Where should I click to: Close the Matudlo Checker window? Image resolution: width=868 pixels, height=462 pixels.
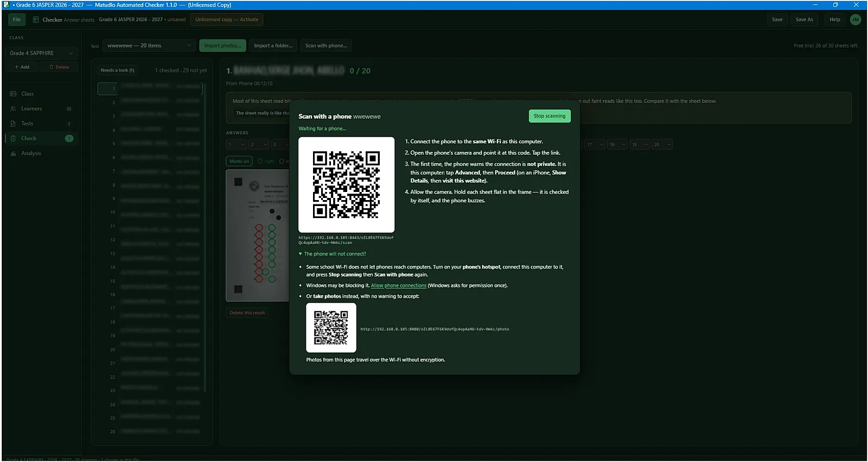click(x=856, y=5)
